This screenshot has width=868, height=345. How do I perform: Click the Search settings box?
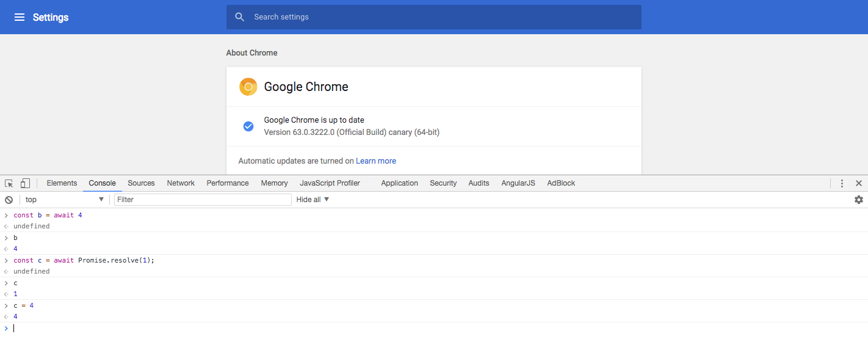pyautogui.click(x=433, y=17)
